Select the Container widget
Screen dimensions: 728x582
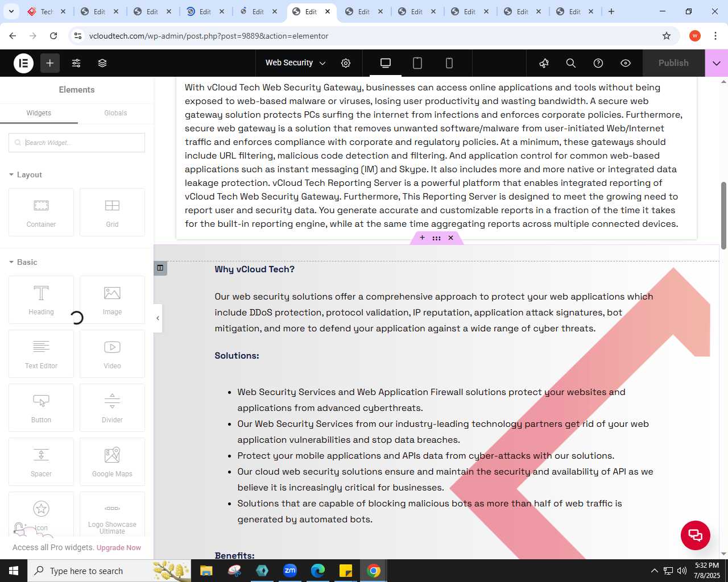point(41,212)
